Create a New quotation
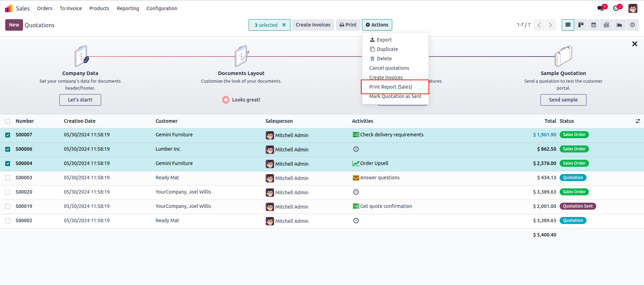 14,25
